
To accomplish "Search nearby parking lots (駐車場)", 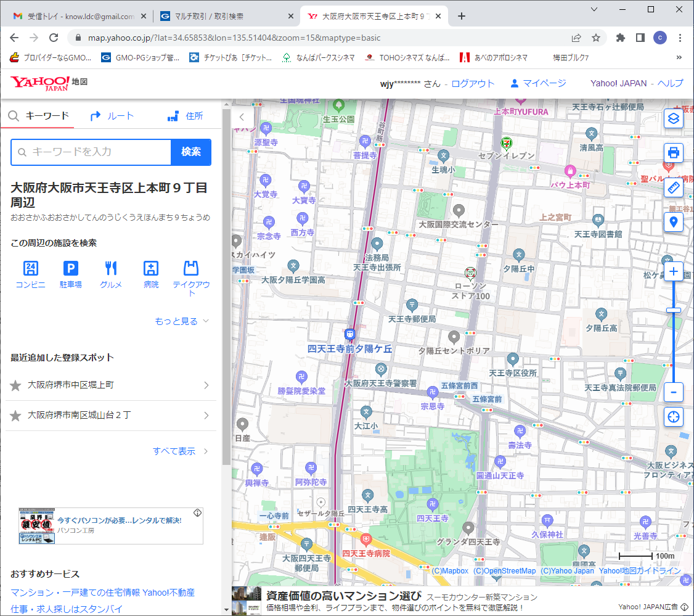I will (x=71, y=275).
